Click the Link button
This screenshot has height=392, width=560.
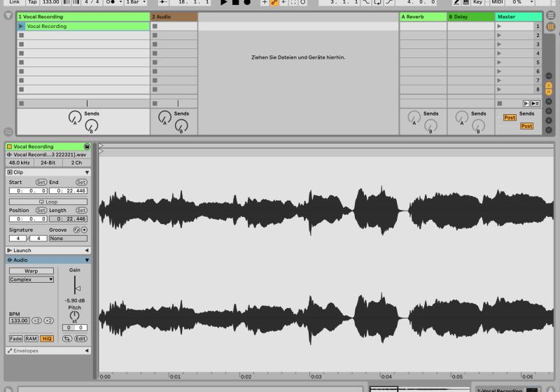click(15, 2)
